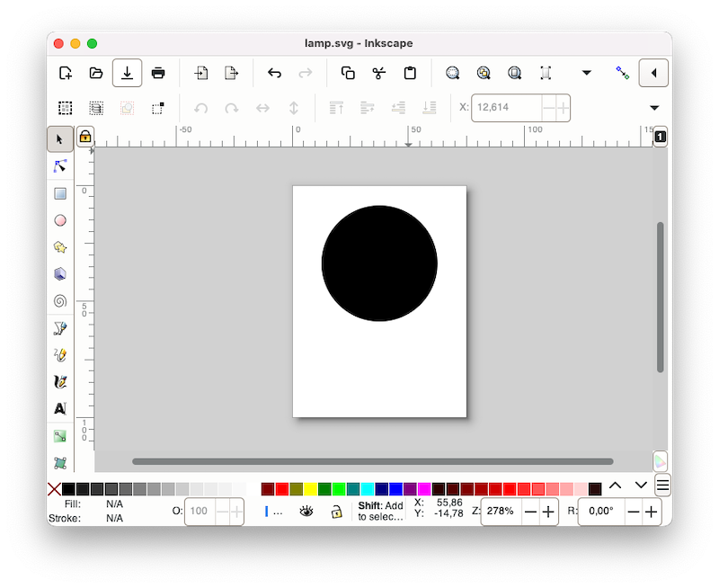Zoom to page width icon
719x588 pixels.
point(546,73)
